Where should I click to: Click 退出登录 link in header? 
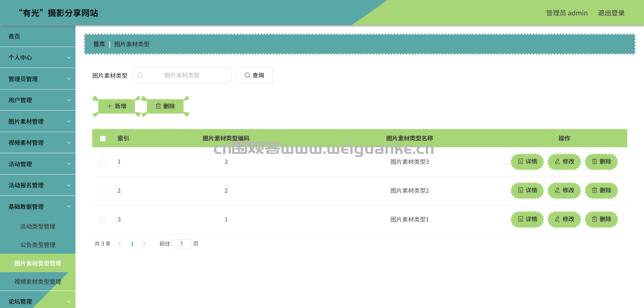click(611, 13)
